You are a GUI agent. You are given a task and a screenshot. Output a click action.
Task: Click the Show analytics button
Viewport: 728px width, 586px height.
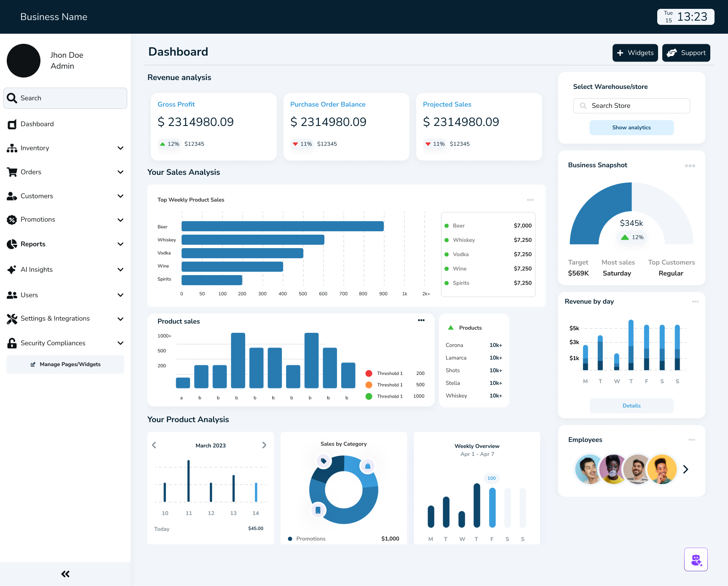point(631,128)
